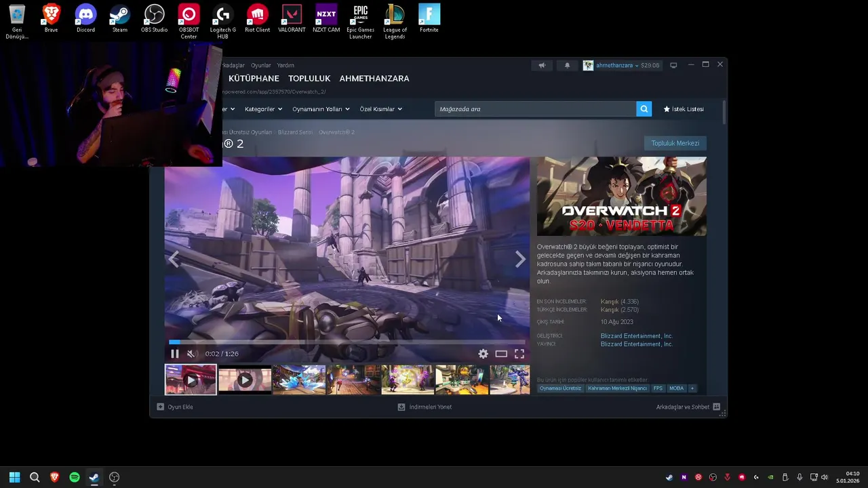Pause the Overwatch 2 trailer
Image resolution: width=868 pixels, height=488 pixels.
click(175, 354)
